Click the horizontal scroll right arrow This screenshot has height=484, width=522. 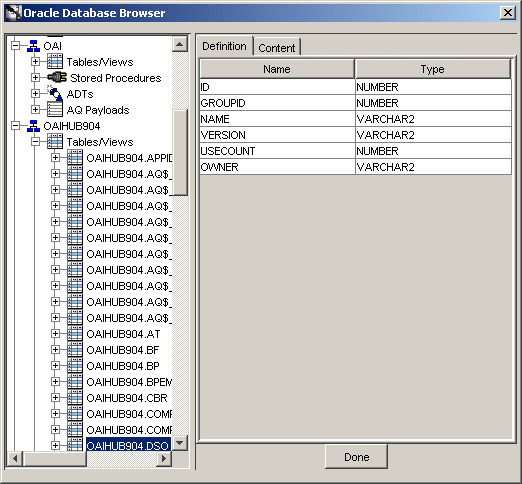coord(164,458)
